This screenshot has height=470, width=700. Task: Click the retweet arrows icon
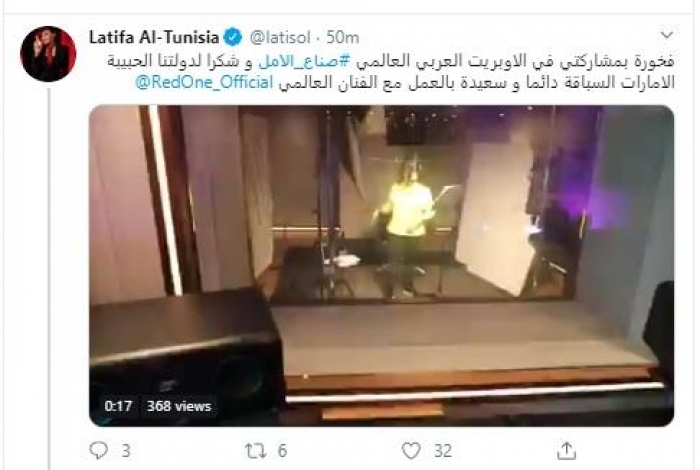pyautogui.click(x=256, y=451)
